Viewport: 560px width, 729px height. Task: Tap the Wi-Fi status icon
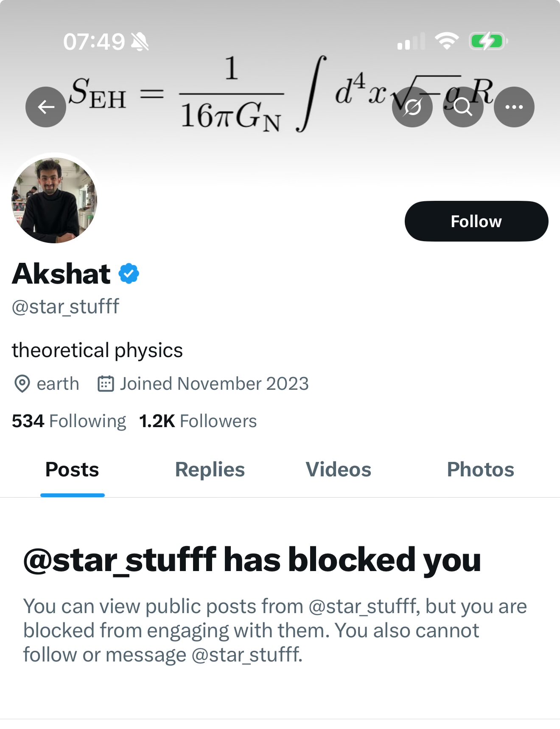(447, 41)
